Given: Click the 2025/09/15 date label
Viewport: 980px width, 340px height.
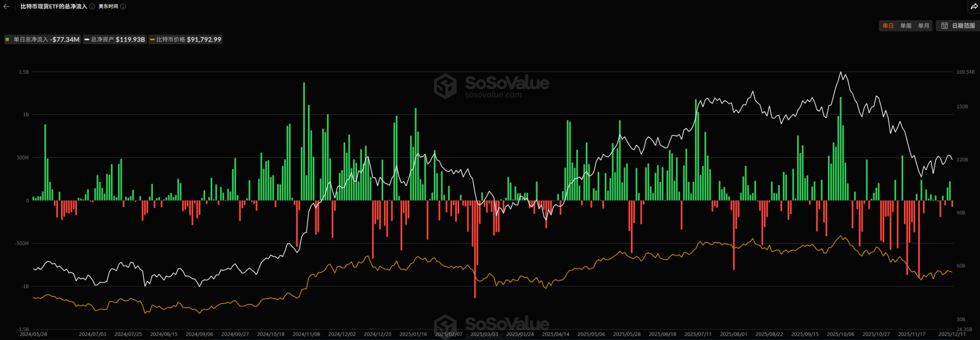Looking at the screenshot, I should pyautogui.click(x=805, y=334).
